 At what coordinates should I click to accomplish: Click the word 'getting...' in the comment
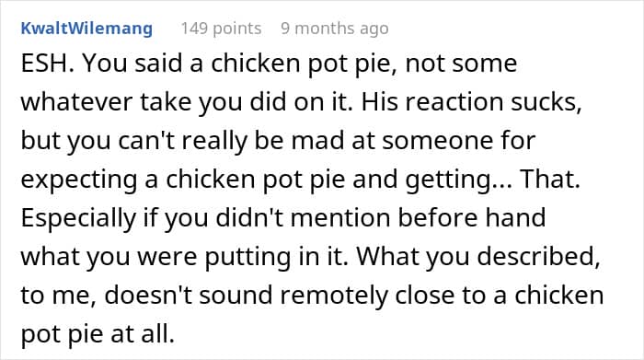[x=458, y=180]
